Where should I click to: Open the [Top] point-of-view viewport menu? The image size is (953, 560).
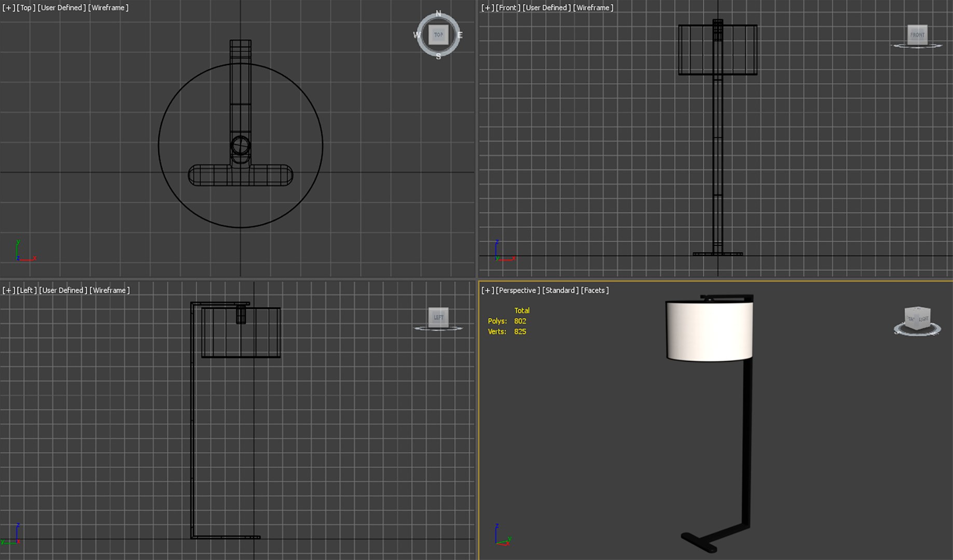point(26,8)
